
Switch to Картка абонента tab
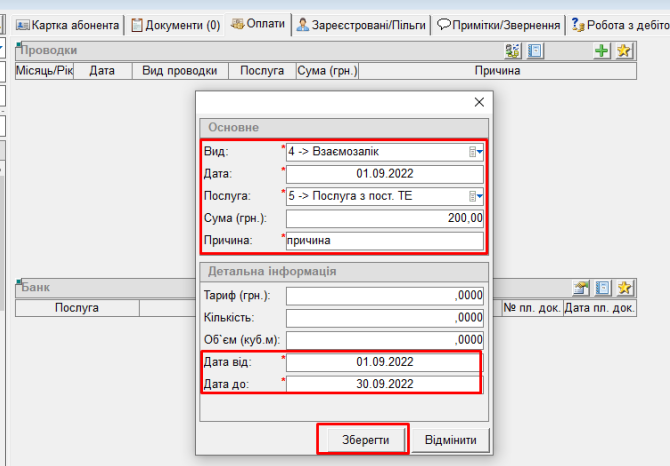click(x=69, y=25)
